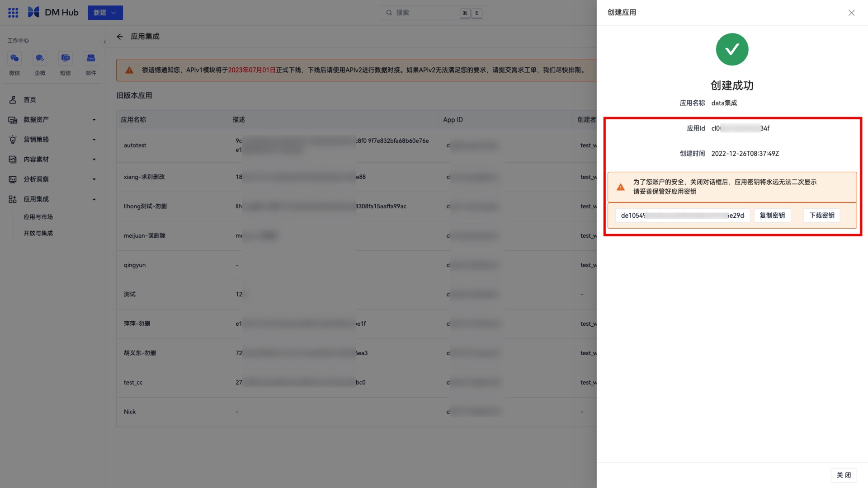
Task: Click the DM Hub logo
Action: [53, 13]
